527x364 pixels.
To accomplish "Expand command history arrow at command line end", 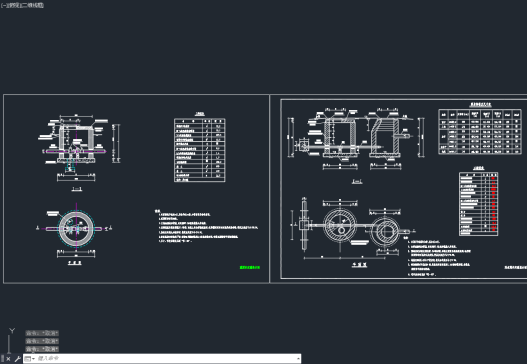I will click(x=298, y=359).
